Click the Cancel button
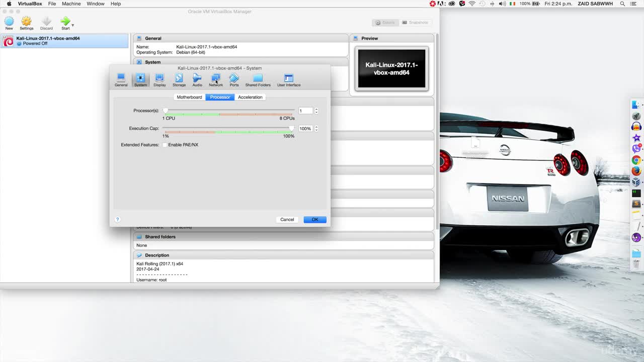Screen dimensions: 644x362 pyautogui.click(x=287, y=219)
